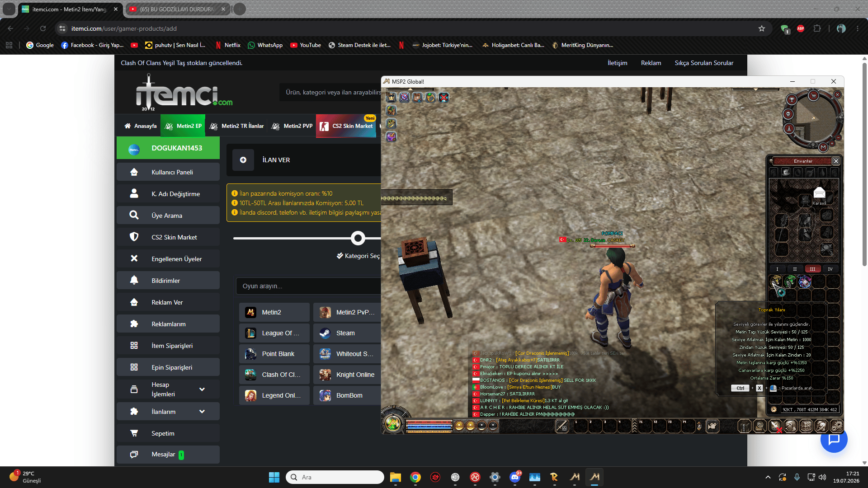Open Sepetim shopping cart
The image size is (868, 488).
coord(168,433)
